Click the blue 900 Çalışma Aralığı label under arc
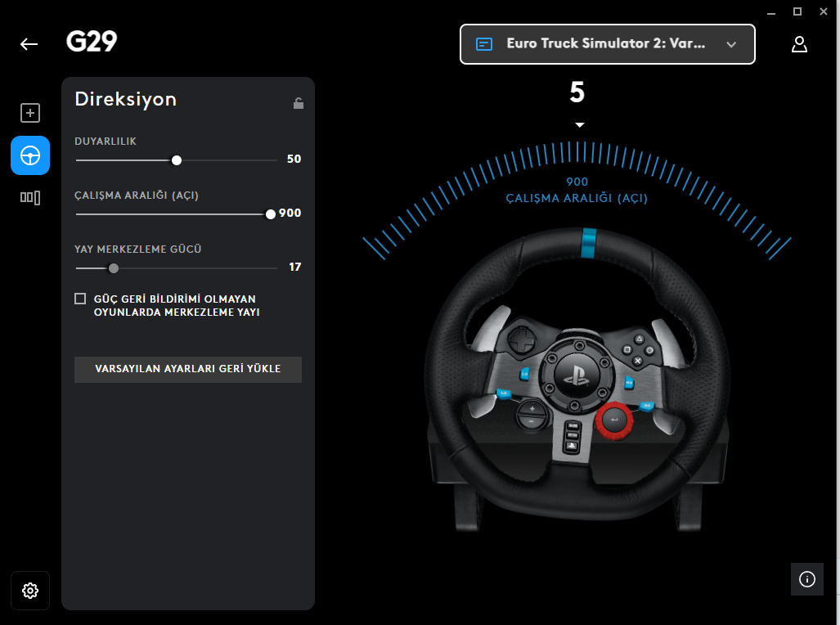Viewport: 840px width, 625px height. pyautogui.click(x=577, y=191)
